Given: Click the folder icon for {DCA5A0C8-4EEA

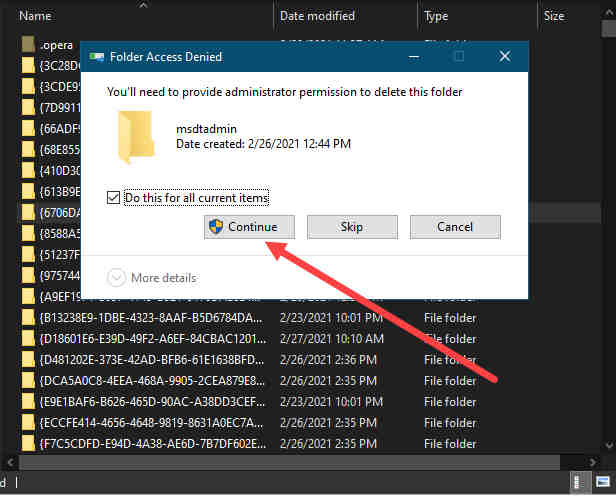Looking at the screenshot, I should point(28,381).
